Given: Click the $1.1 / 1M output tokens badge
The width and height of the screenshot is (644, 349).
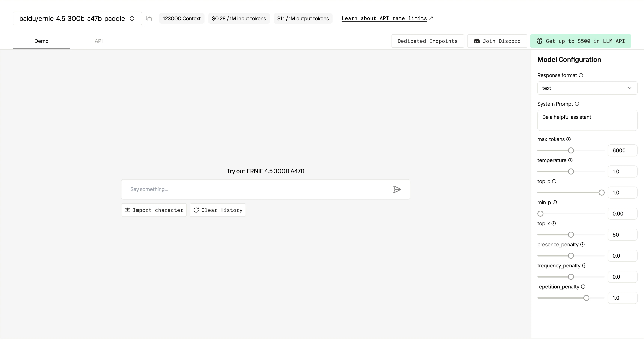Looking at the screenshot, I should pos(303,18).
